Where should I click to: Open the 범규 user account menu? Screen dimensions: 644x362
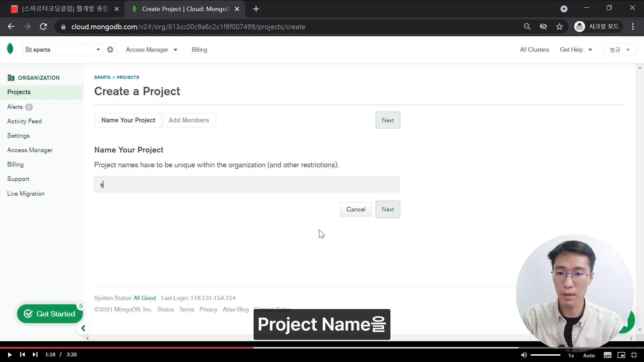[x=620, y=50]
